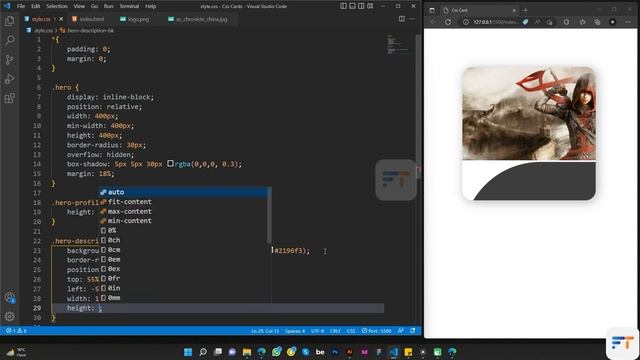Click the split editor right icon
The width and height of the screenshot is (640, 360).
402,19
